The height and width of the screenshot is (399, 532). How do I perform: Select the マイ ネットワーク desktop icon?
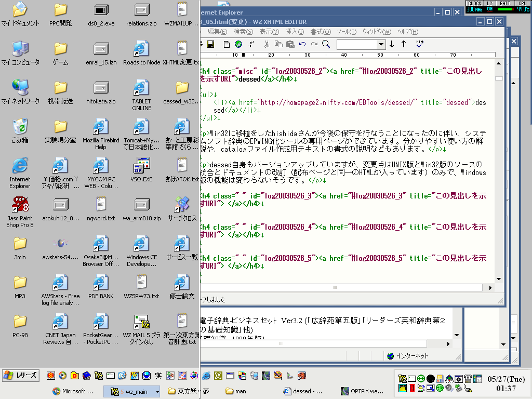20,92
